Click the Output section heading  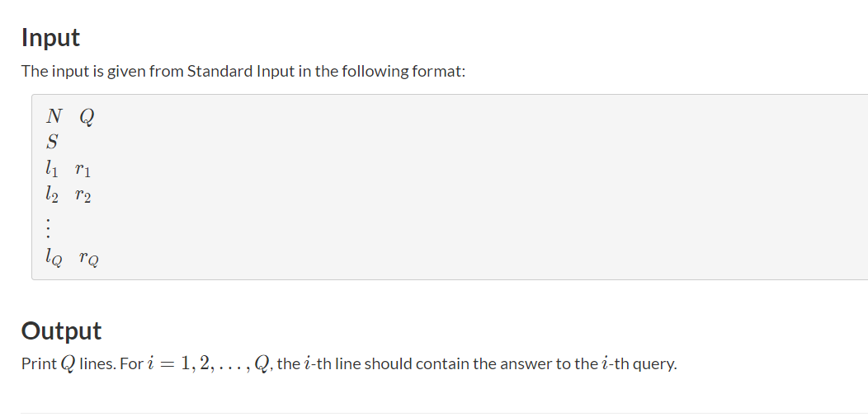pos(61,331)
